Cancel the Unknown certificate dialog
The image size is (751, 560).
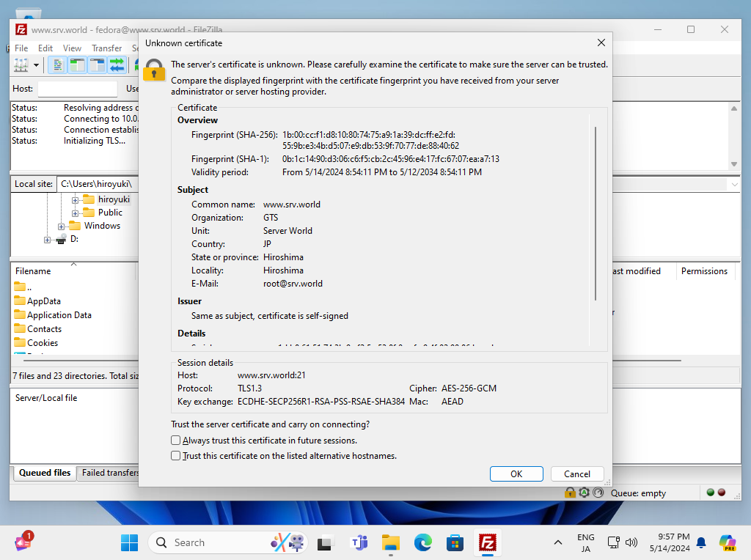click(577, 474)
